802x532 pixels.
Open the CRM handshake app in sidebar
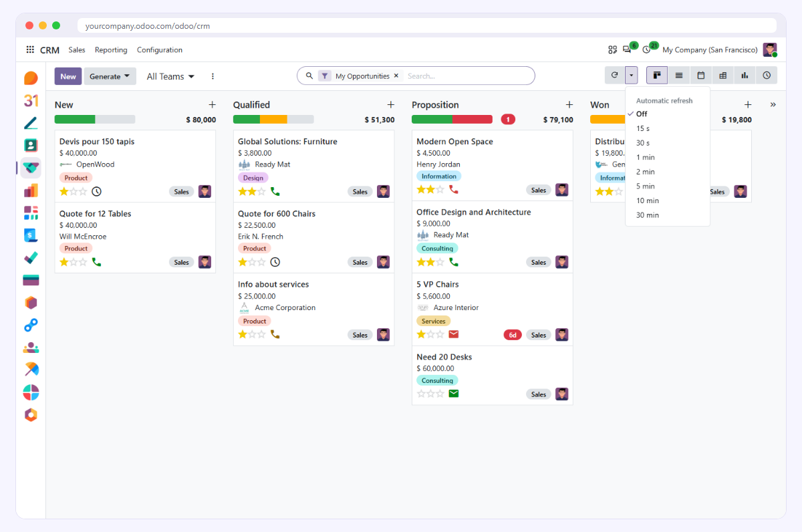point(31,168)
